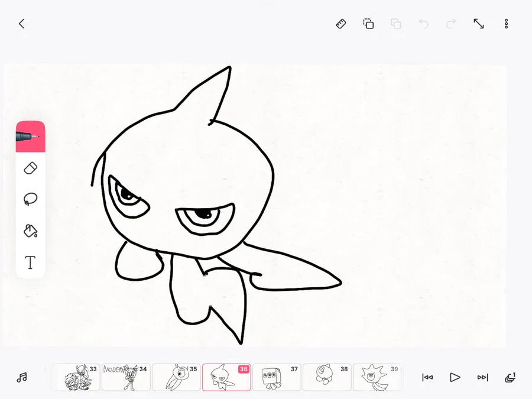Open the three-dot more options menu
532x399 pixels.
click(506, 24)
